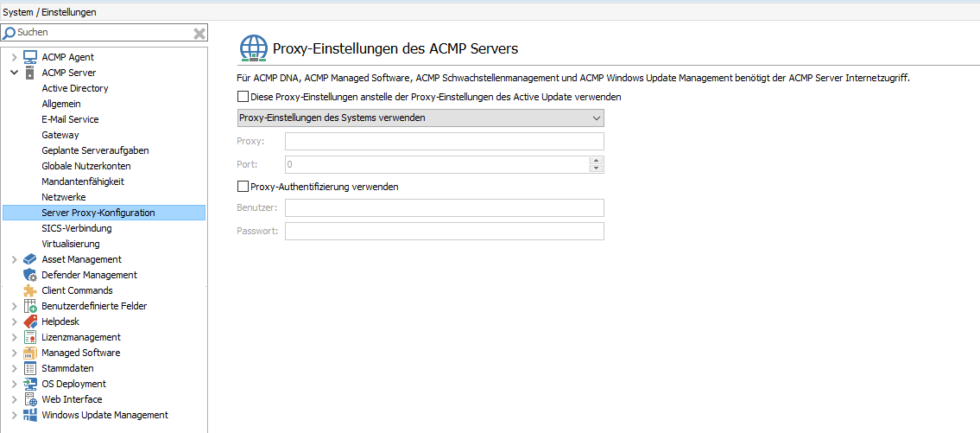Image resolution: width=980 pixels, height=433 pixels.
Task: Expand the Web Interface node
Action: click(15, 399)
